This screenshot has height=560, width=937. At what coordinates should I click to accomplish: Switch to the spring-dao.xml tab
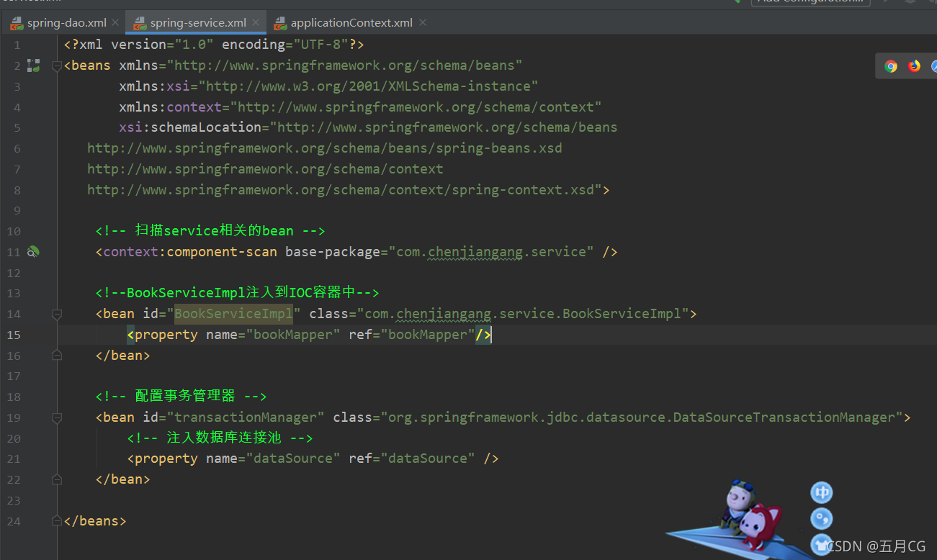click(x=67, y=23)
